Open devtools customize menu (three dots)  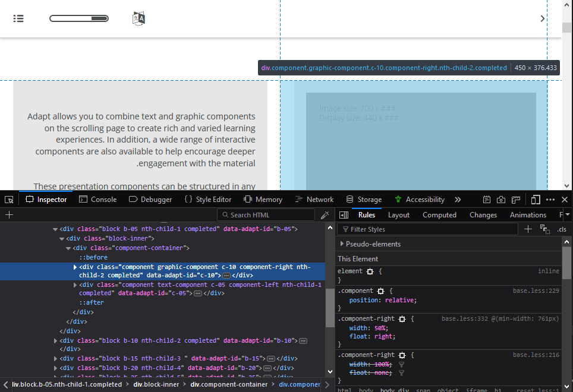[550, 200]
